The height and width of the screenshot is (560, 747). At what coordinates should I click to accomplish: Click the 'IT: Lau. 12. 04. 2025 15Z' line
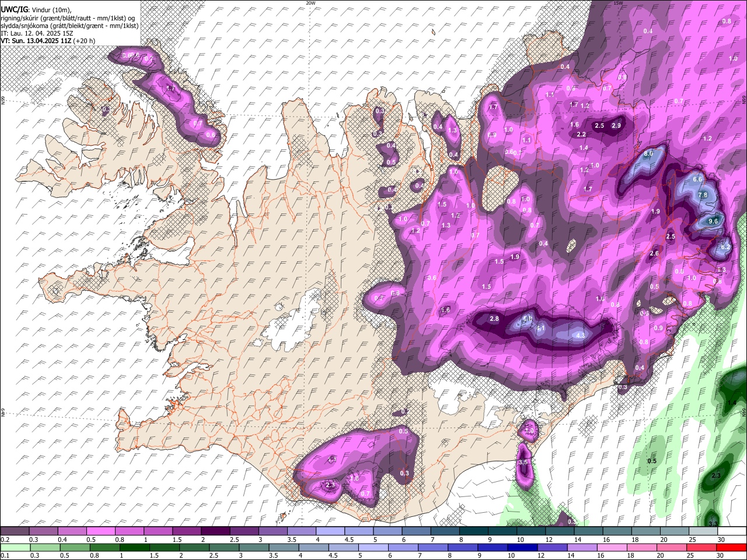tap(37, 33)
